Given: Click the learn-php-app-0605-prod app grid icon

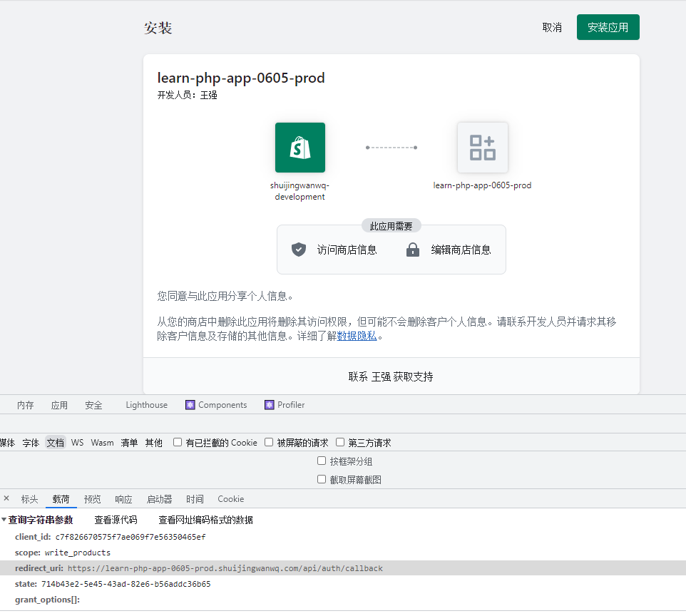Looking at the screenshot, I should tap(482, 148).
